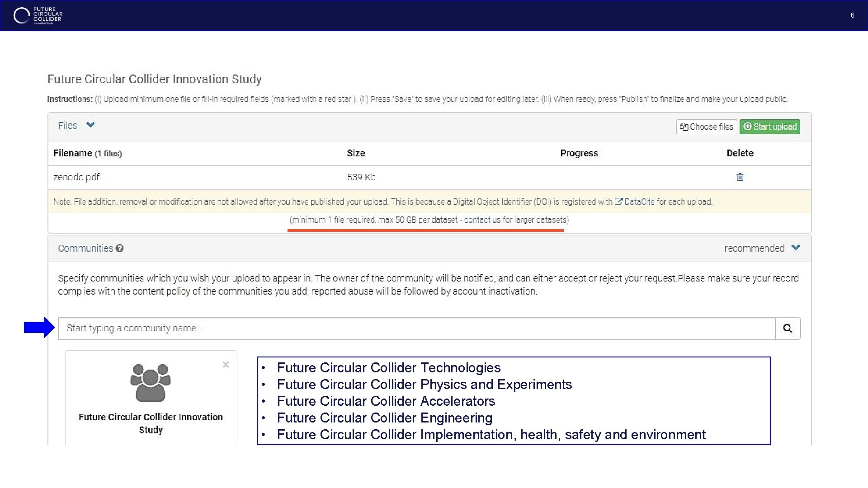Image resolution: width=868 pixels, height=488 pixels.
Task: Select the zenodo.pdf filename row
Action: coord(76,177)
